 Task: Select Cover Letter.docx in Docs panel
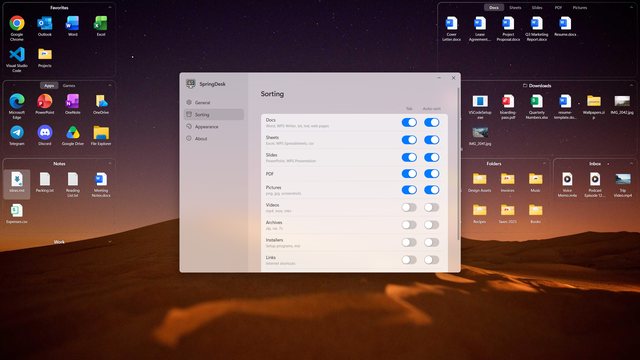[451, 28]
